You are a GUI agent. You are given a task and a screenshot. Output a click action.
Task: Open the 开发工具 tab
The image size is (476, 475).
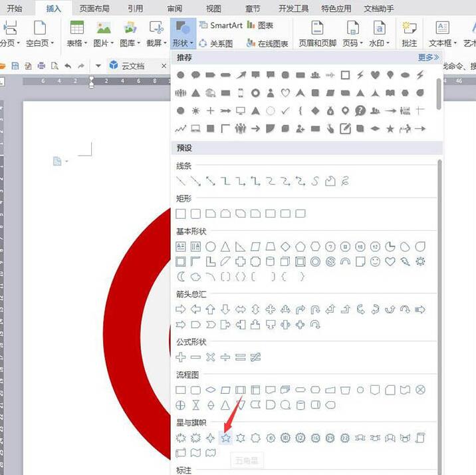[294, 8]
